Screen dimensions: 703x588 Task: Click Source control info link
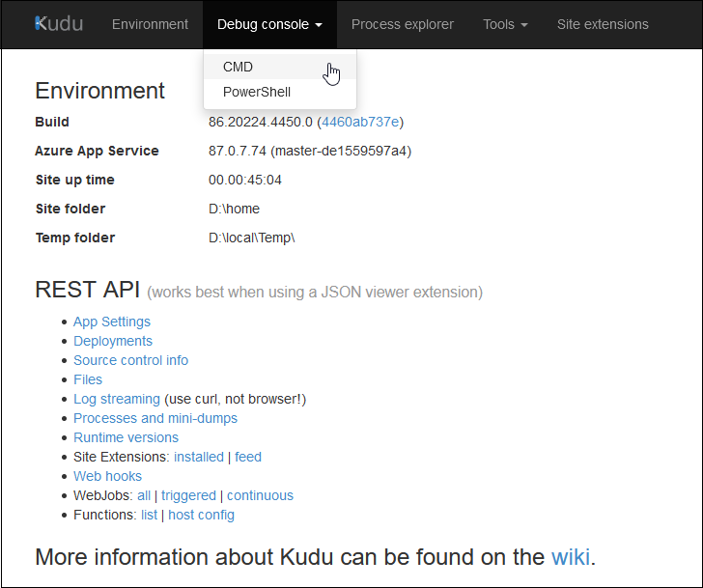click(x=131, y=360)
